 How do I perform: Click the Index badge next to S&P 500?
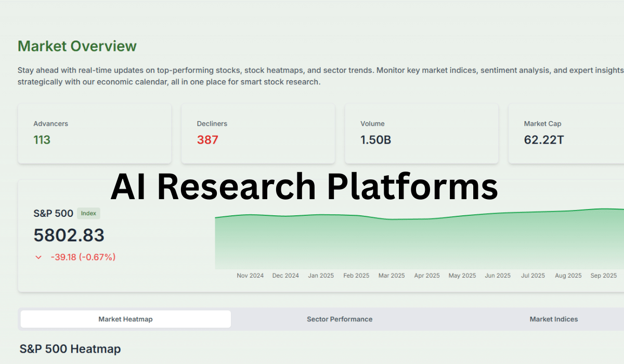point(88,213)
